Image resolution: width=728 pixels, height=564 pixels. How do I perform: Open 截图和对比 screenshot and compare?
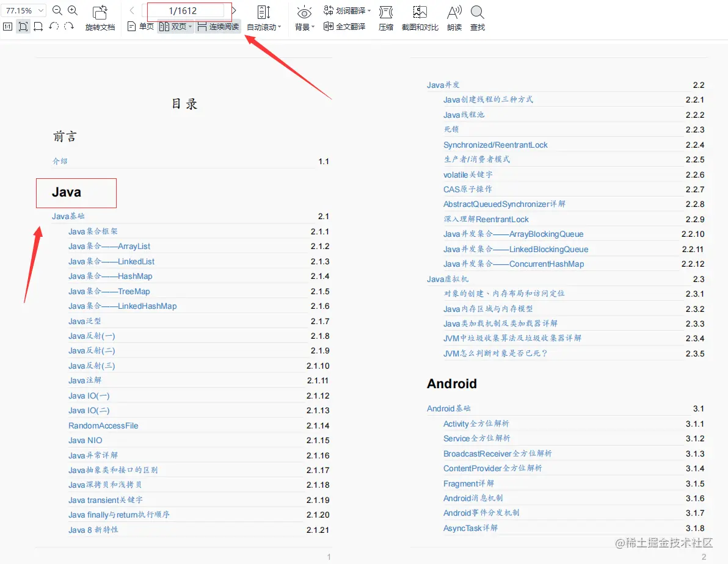click(420, 18)
